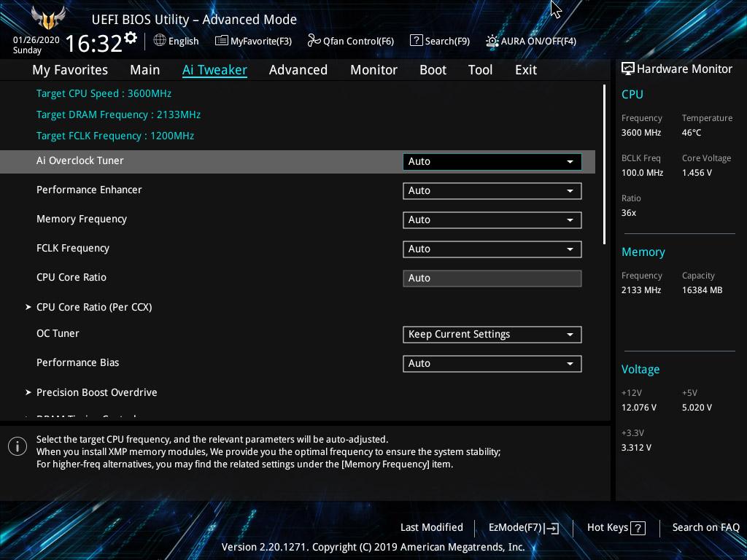Switch to the Boot tab

433,70
